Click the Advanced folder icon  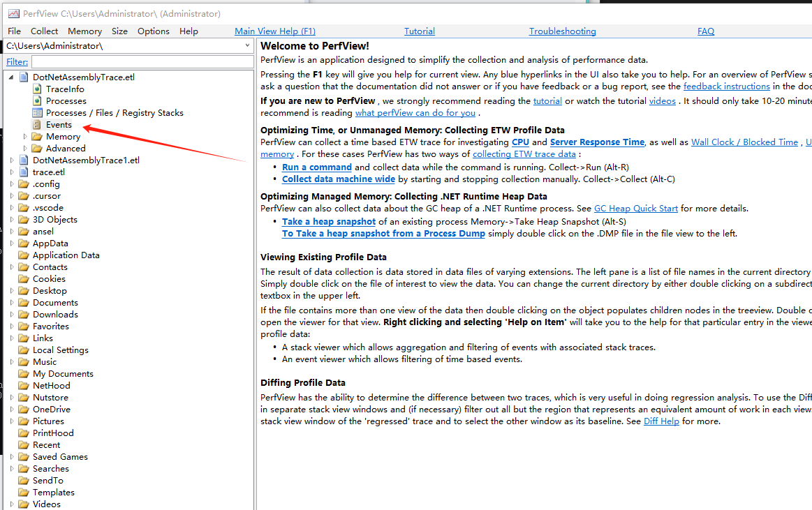[37, 149]
